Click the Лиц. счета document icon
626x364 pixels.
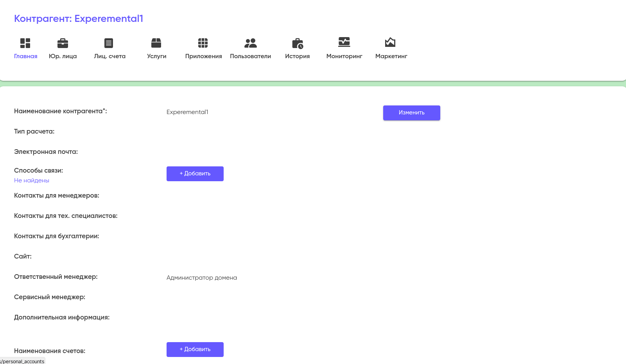tap(109, 43)
